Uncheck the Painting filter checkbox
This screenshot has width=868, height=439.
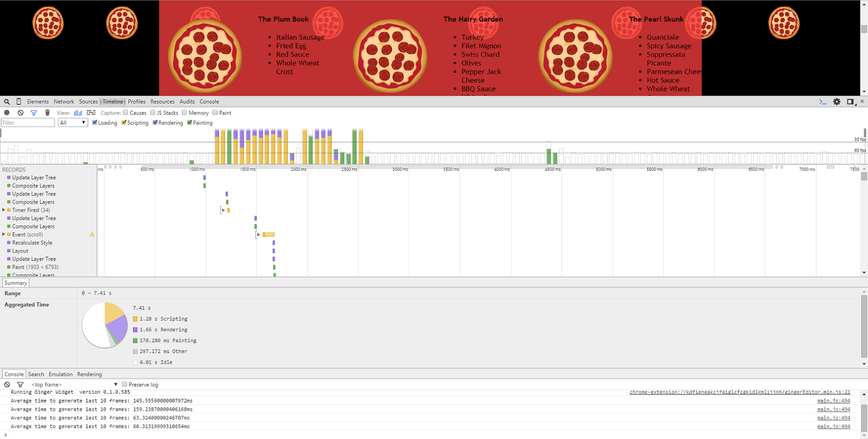(189, 122)
